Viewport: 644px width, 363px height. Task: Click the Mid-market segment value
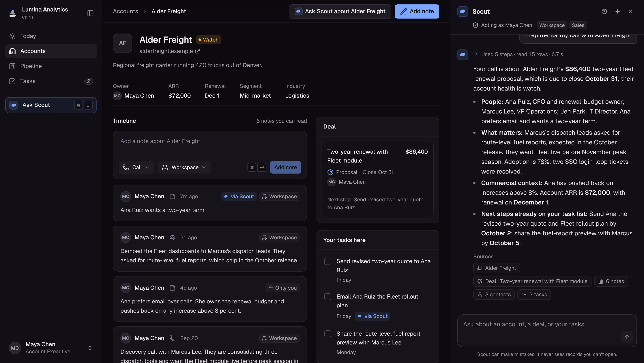[x=255, y=96]
